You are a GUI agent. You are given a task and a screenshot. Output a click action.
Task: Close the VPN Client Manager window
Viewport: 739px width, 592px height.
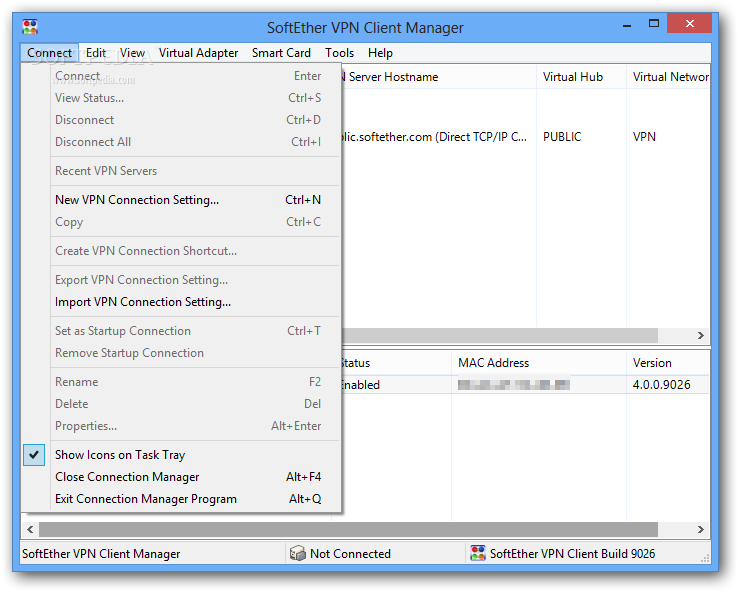point(690,24)
